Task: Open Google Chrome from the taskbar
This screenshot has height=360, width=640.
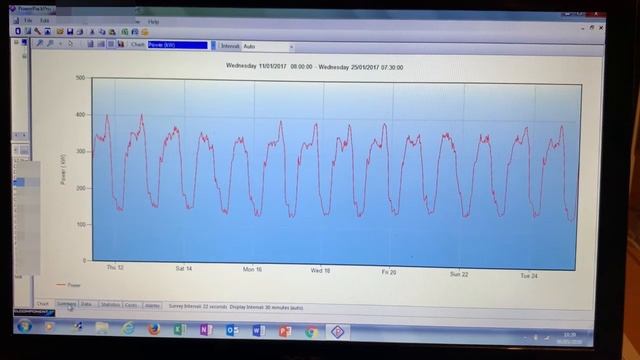Action: tap(311, 332)
